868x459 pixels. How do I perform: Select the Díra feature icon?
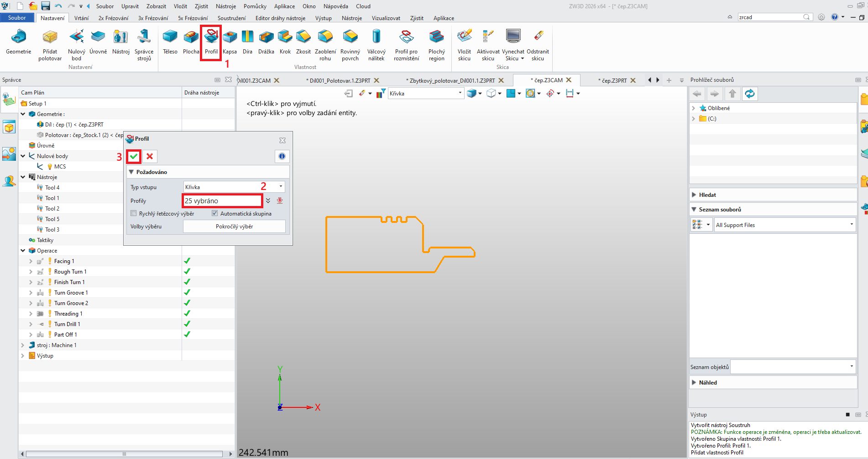point(247,42)
